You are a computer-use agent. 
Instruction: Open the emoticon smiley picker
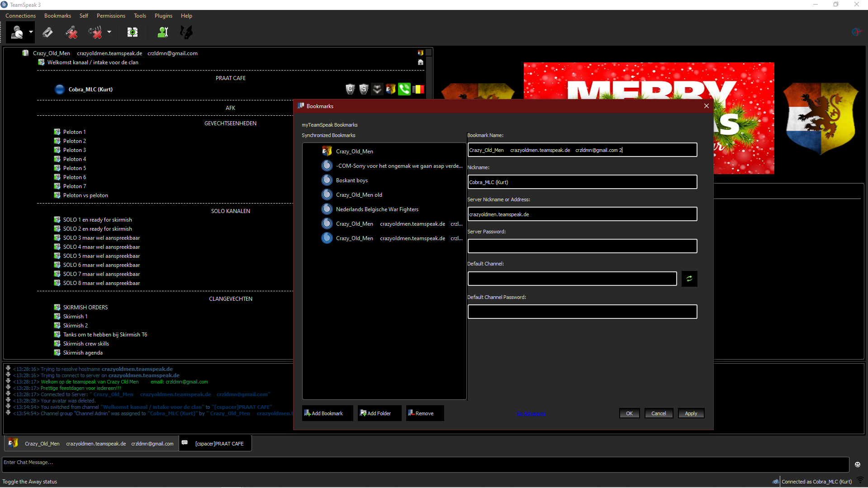(858, 464)
